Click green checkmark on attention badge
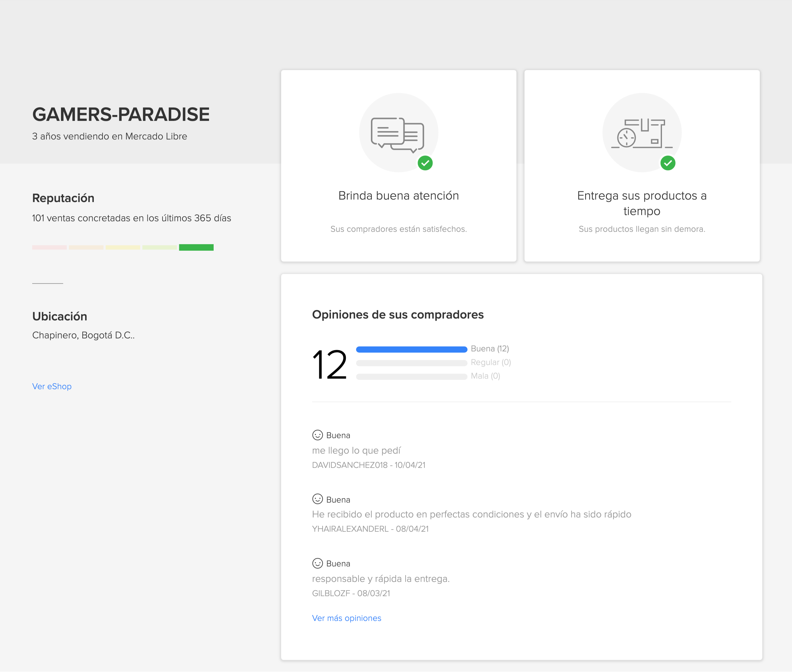 [425, 163]
